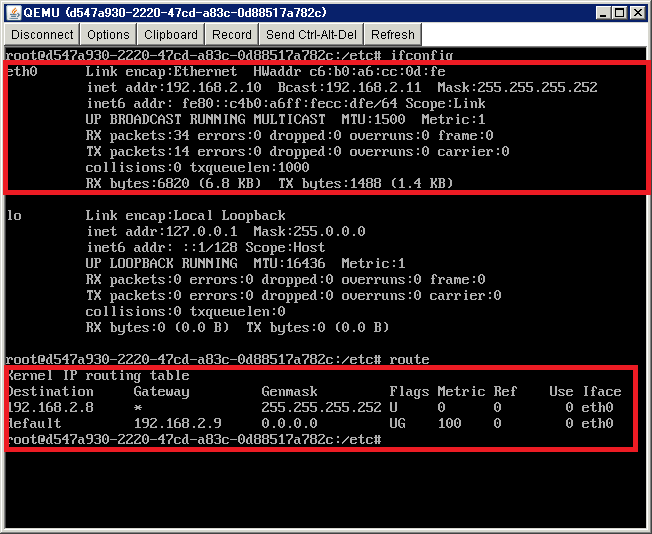Click the 255.255.255.252 genmask entry
The width and height of the screenshot is (652, 534).
[x=321, y=408]
